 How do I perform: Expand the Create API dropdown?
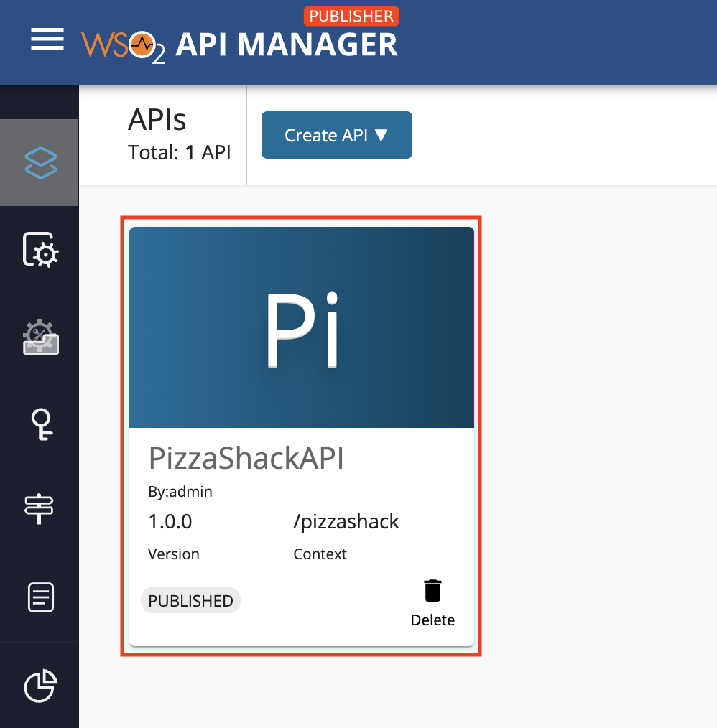336,134
